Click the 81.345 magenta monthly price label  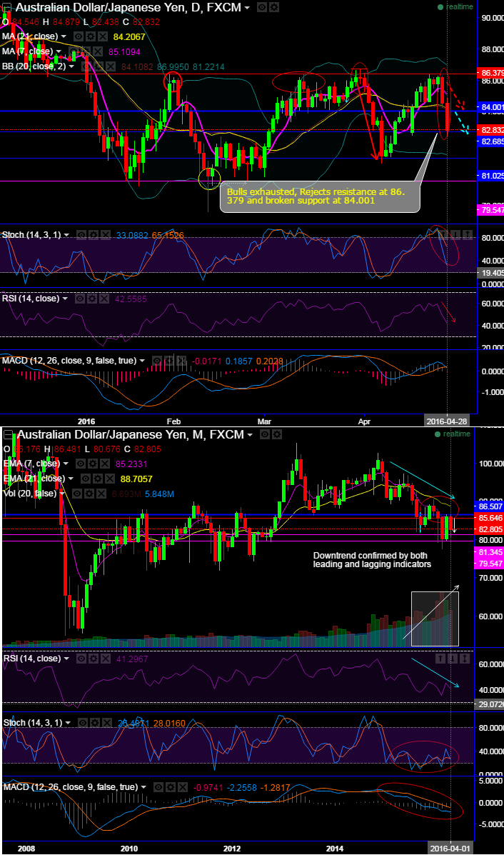(490, 552)
